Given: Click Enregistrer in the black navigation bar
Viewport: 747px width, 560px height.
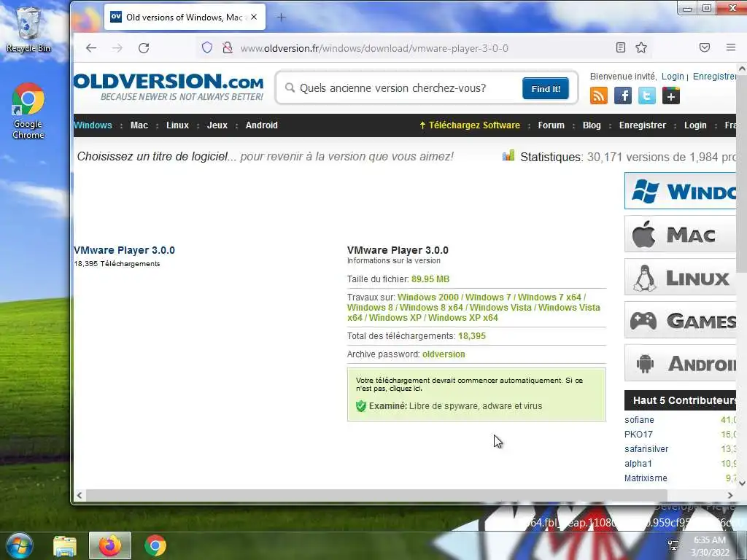Looking at the screenshot, I should (642, 125).
